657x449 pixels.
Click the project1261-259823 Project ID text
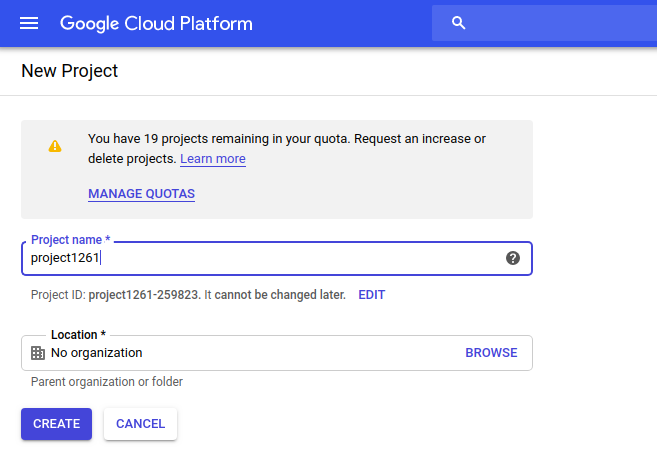[x=145, y=295]
